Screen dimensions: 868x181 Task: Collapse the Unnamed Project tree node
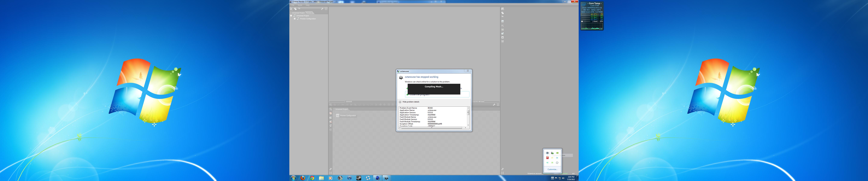point(291,16)
